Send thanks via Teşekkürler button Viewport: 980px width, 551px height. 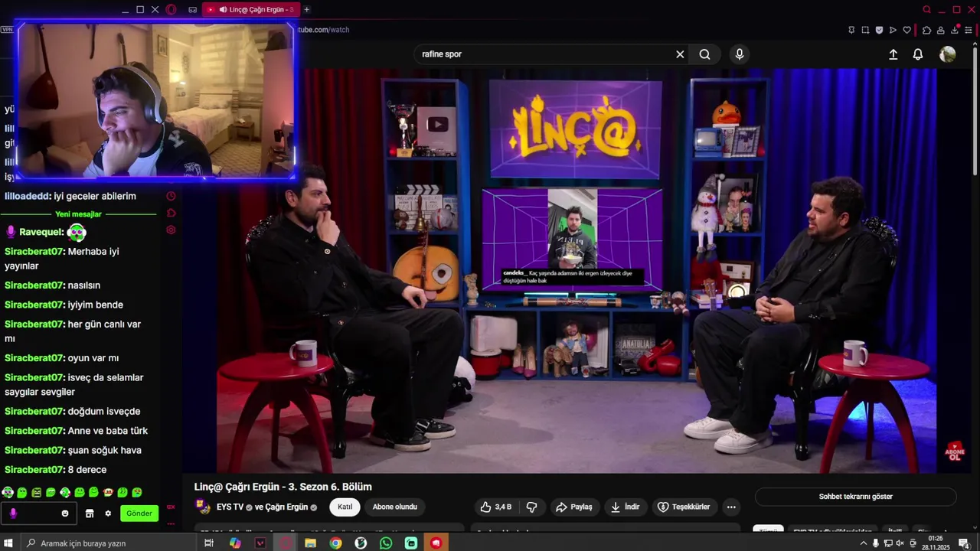click(x=684, y=507)
